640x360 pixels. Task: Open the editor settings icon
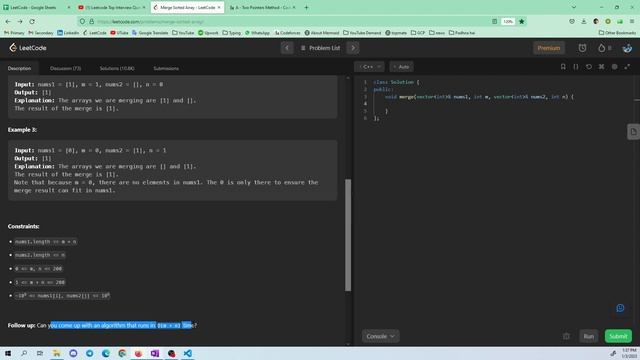click(x=614, y=67)
